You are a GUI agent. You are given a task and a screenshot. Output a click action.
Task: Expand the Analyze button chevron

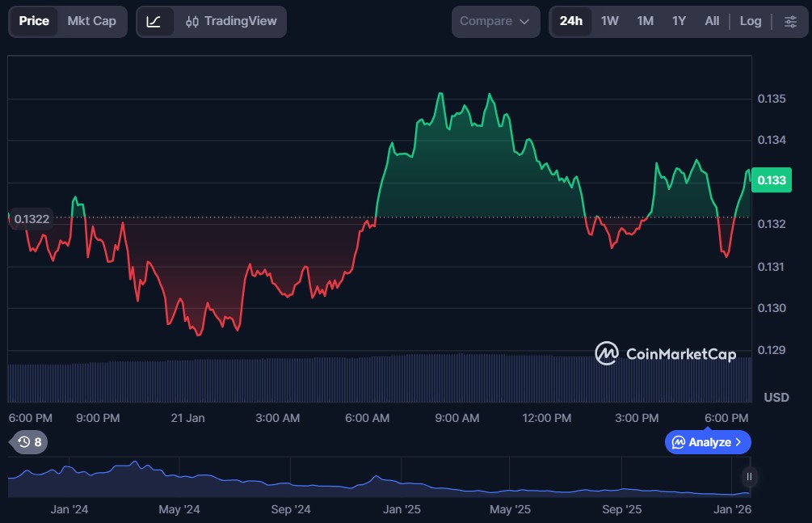(x=738, y=442)
